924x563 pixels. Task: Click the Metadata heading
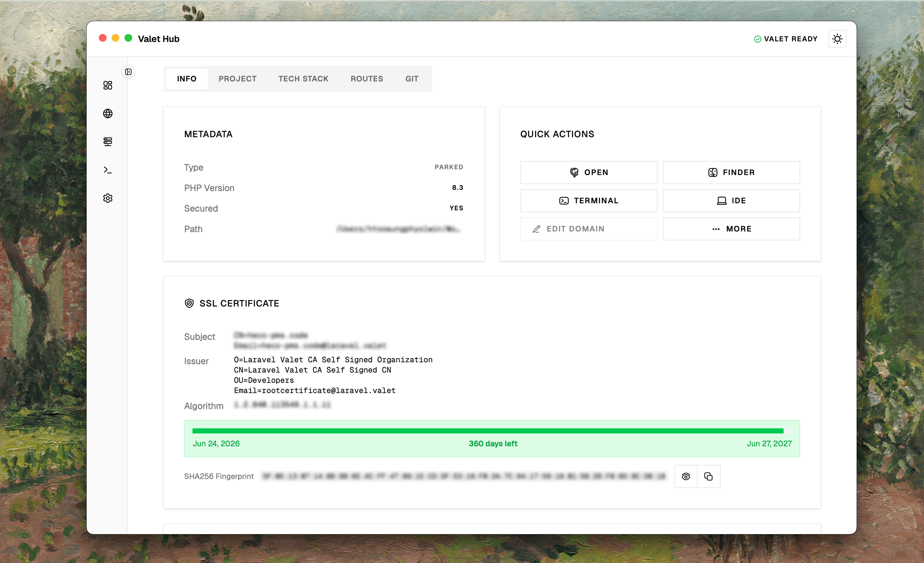pos(208,134)
